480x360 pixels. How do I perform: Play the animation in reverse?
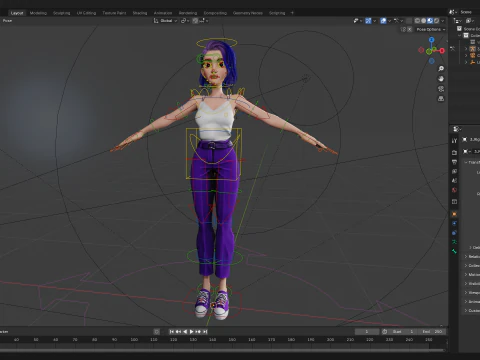coord(185,332)
